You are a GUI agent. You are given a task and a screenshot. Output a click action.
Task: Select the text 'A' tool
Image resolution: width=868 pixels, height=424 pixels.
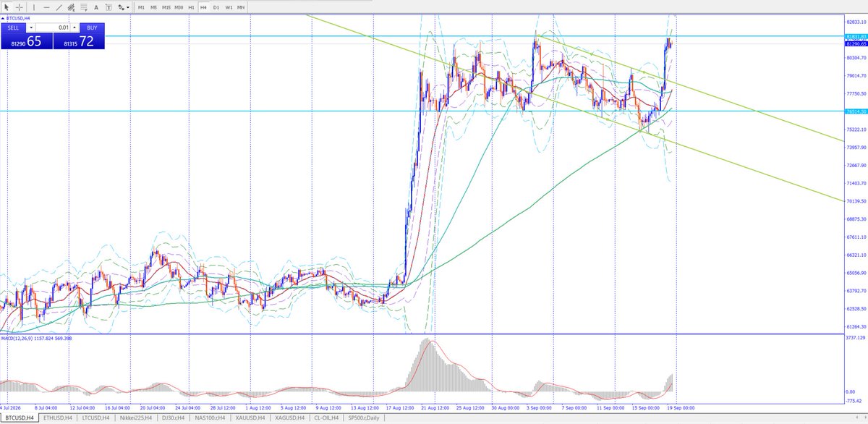(x=96, y=7)
